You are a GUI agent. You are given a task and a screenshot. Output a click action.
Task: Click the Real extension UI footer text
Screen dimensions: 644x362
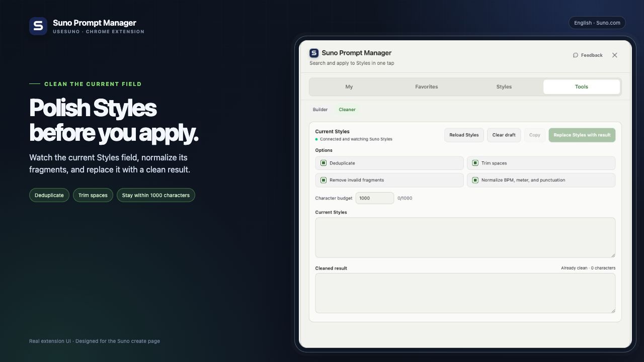(x=95, y=341)
